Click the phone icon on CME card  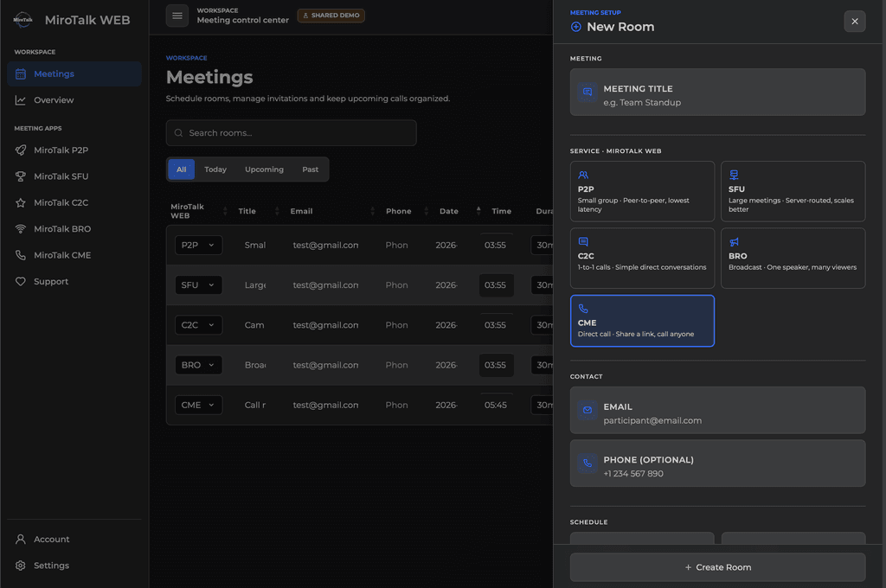pos(583,309)
